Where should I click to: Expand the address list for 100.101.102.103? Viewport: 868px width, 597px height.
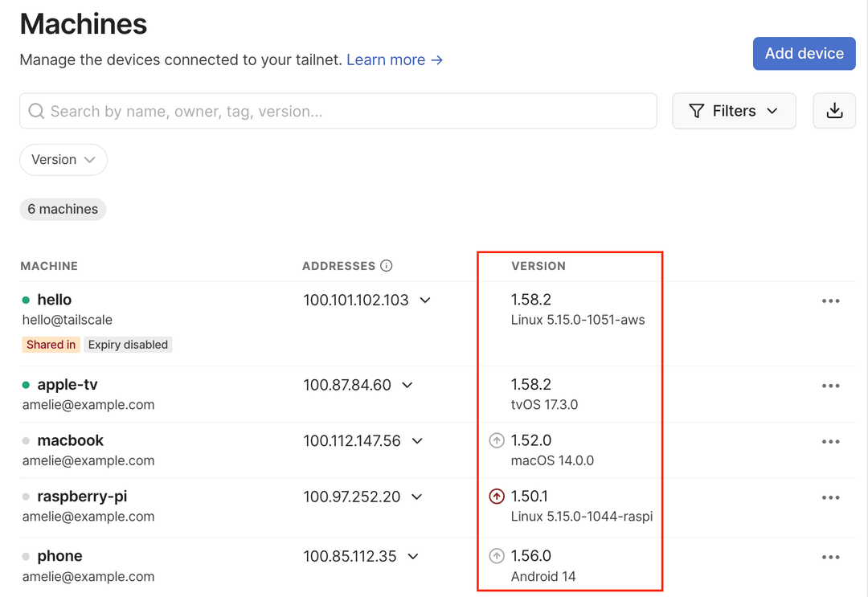click(x=425, y=300)
